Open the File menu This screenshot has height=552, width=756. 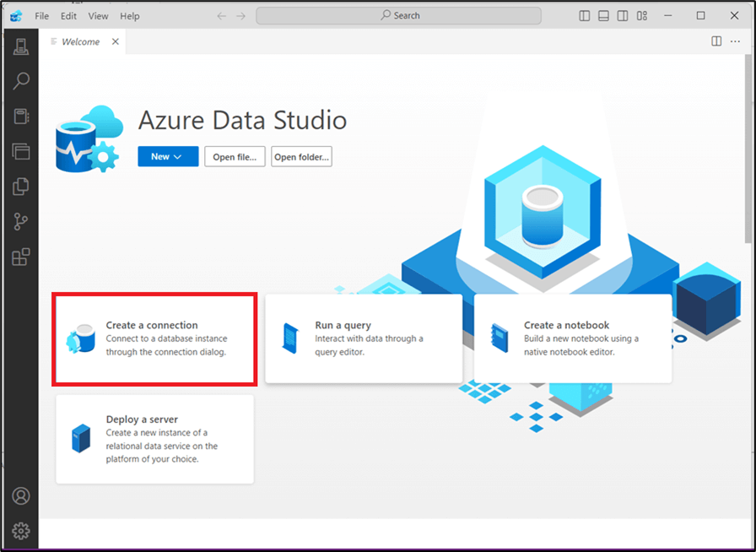click(x=41, y=16)
